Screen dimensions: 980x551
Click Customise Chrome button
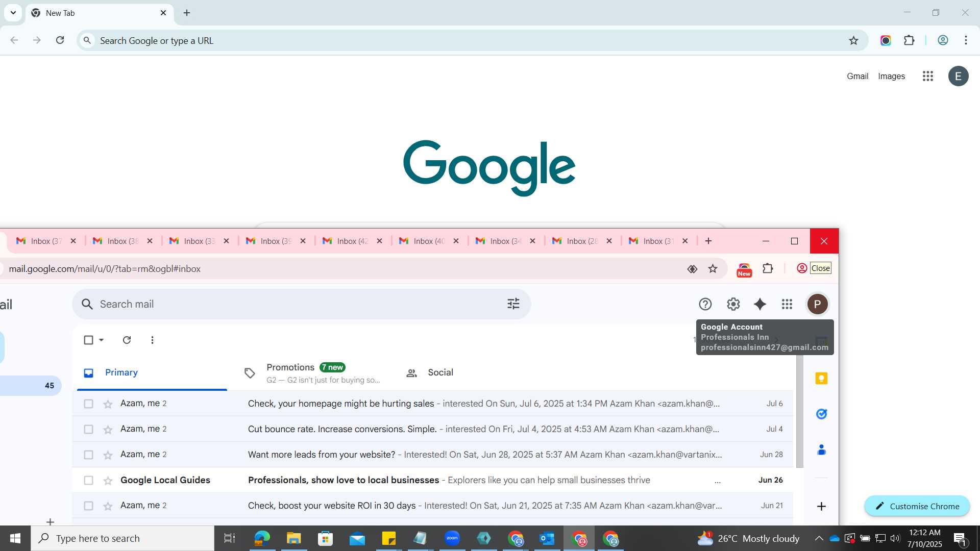tap(917, 506)
